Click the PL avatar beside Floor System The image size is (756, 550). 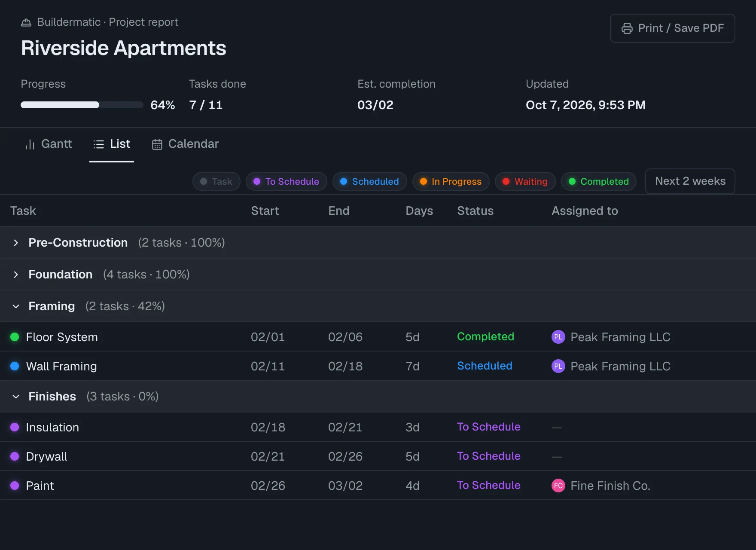coord(558,337)
